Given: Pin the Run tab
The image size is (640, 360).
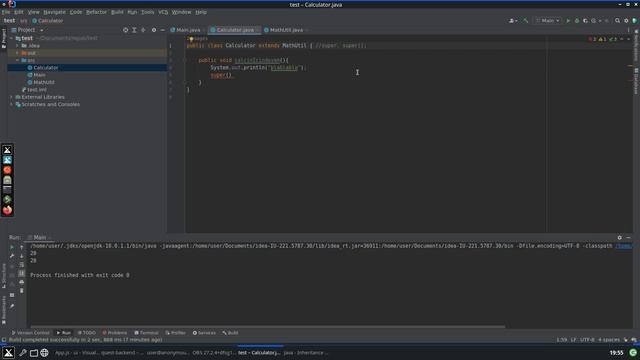Looking at the screenshot, I should 12,306.
